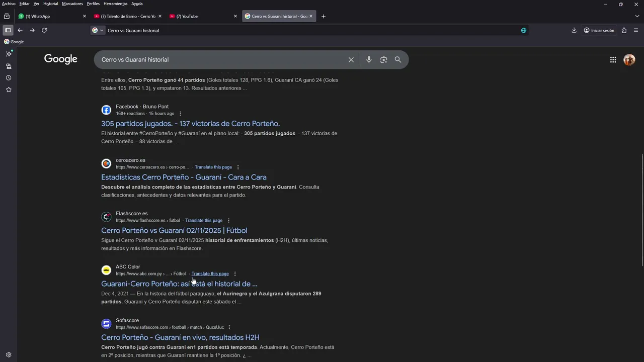This screenshot has height=362, width=644.
Task: Focus the Google search input field
Action: tap(221, 60)
